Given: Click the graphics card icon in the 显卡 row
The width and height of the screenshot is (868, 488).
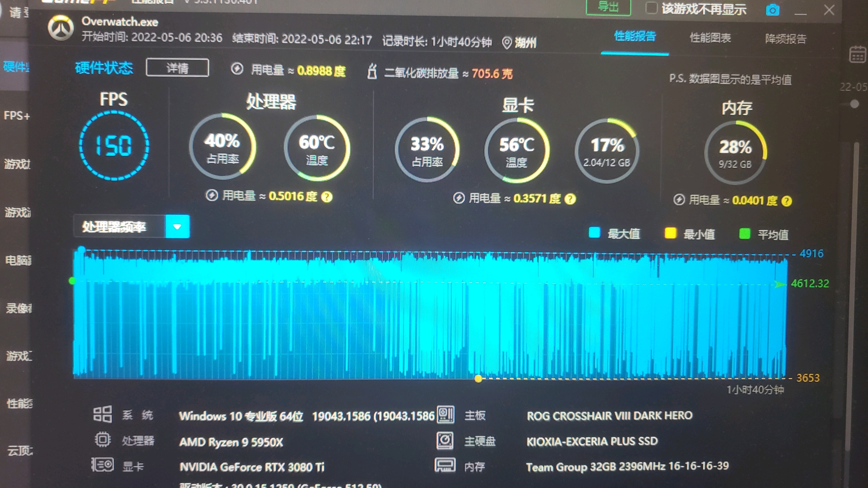Looking at the screenshot, I should 102,465.
